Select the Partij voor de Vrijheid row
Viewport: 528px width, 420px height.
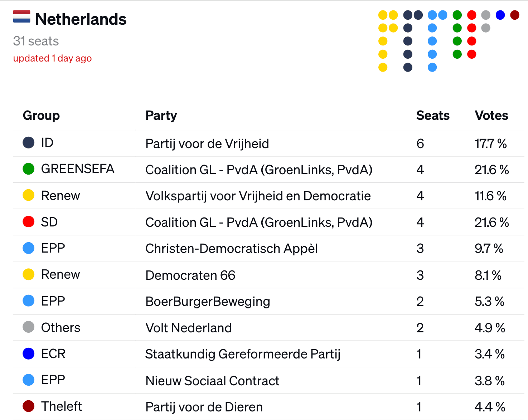tap(268, 143)
